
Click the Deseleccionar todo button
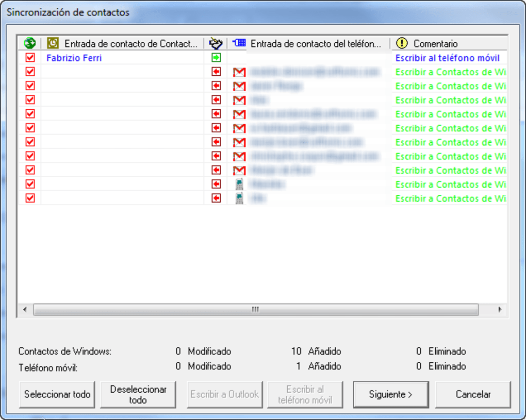coord(138,394)
